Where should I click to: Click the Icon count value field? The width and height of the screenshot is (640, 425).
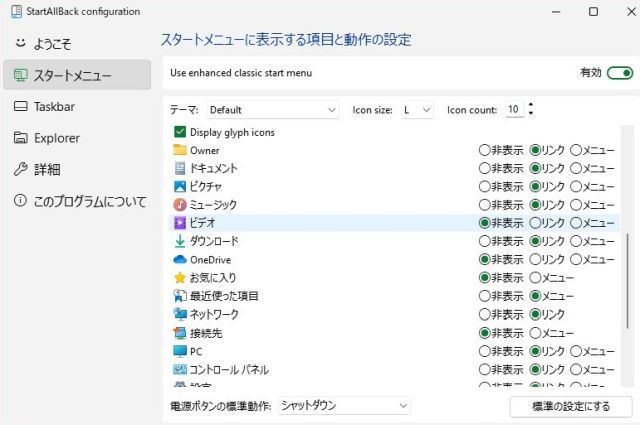pyautogui.click(x=514, y=109)
